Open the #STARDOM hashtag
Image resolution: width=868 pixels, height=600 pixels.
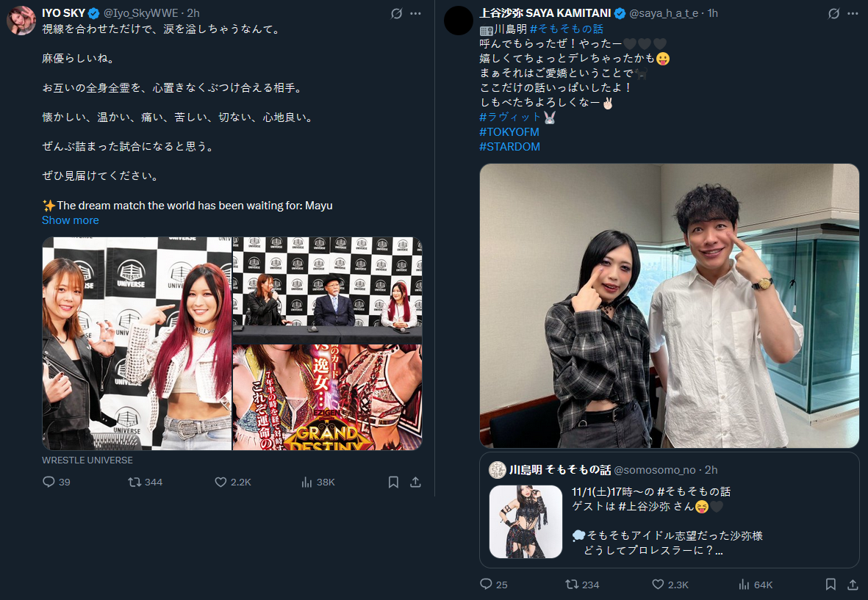510,147
